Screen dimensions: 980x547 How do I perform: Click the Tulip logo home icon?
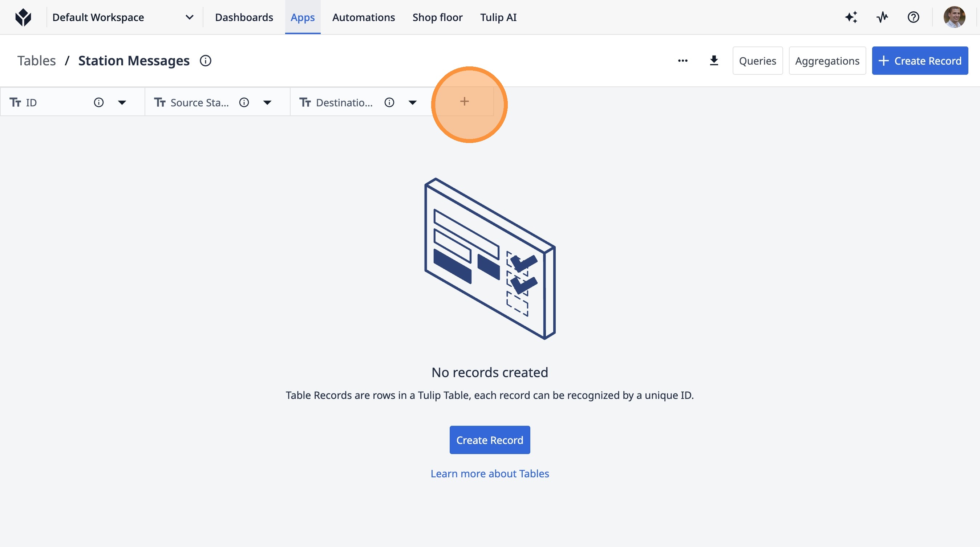coord(23,17)
